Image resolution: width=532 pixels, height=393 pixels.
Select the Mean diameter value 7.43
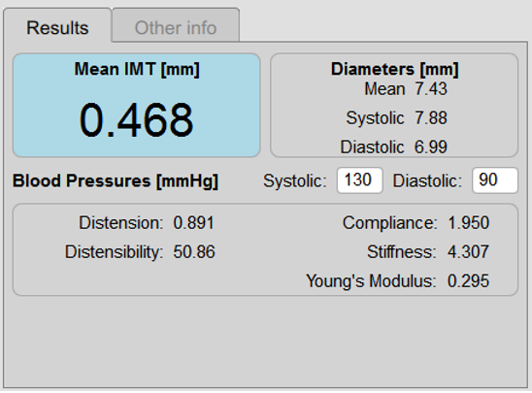pyautogui.click(x=431, y=89)
